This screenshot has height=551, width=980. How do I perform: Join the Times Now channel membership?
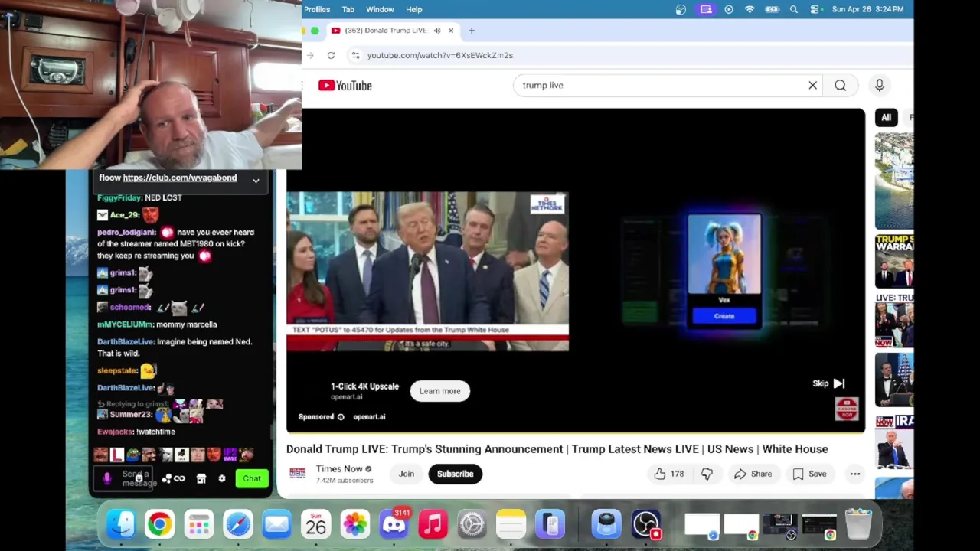pyautogui.click(x=406, y=474)
